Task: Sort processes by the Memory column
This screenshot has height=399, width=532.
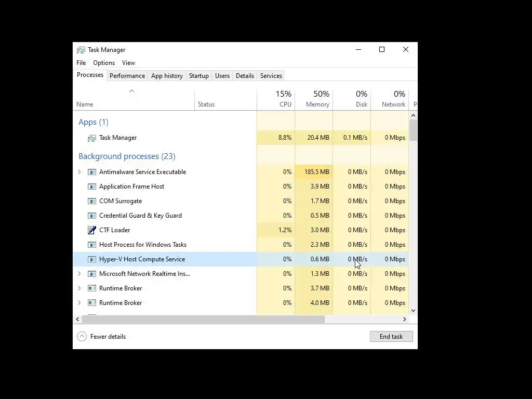Action: tap(314, 99)
